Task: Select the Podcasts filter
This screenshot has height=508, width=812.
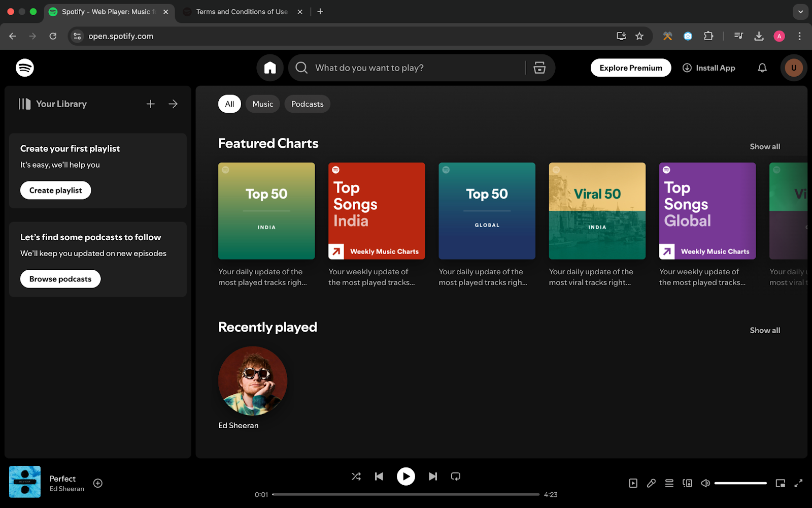Action: (307, 104)
